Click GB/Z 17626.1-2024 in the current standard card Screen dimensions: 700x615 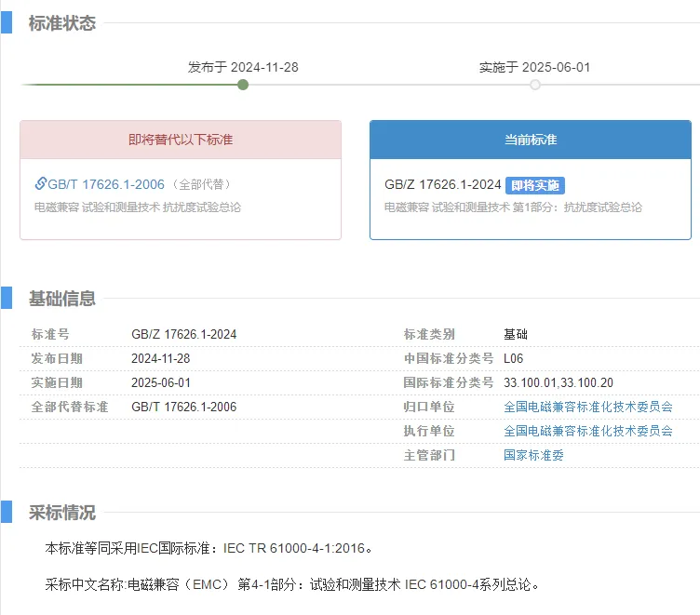click(x=442, y=185)
